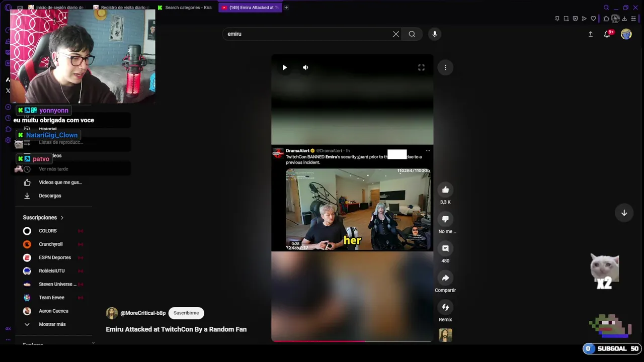Open the 480 comments panel
The image size is (644, 362).
coord(445,248)
